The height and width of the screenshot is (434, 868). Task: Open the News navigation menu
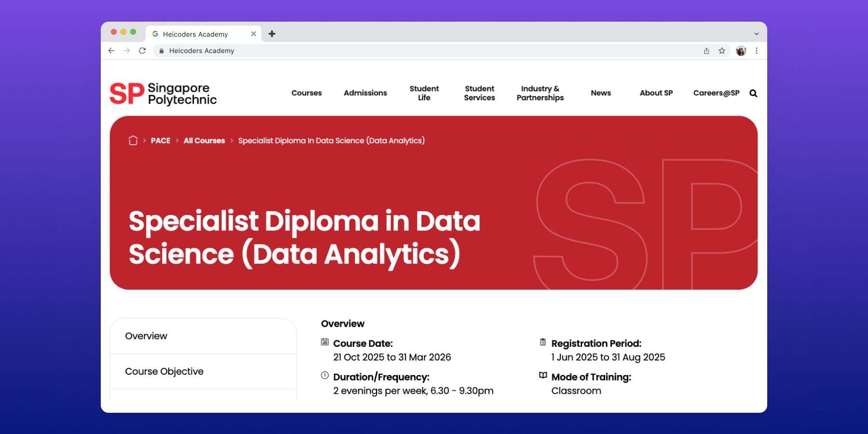tap(601, 93)
